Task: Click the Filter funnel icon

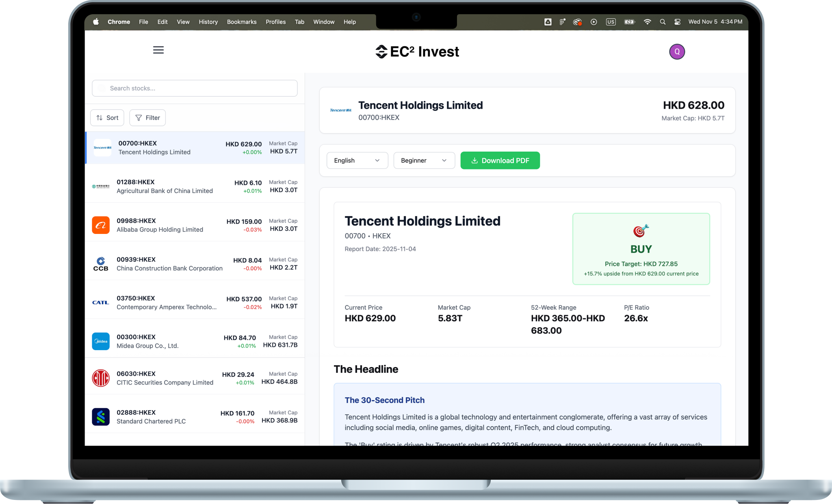Action: pyautogui.click(x=139, y=117)
